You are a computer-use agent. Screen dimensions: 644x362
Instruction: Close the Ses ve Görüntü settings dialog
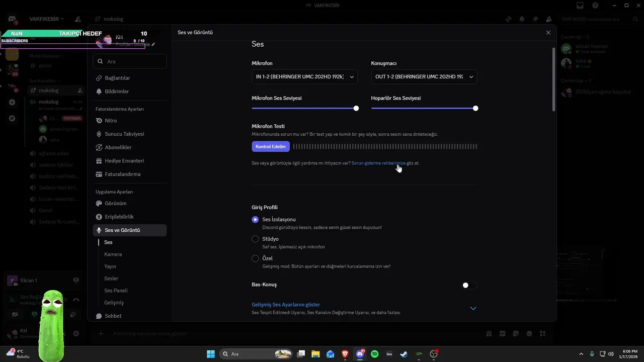click(x=548, y=32)
